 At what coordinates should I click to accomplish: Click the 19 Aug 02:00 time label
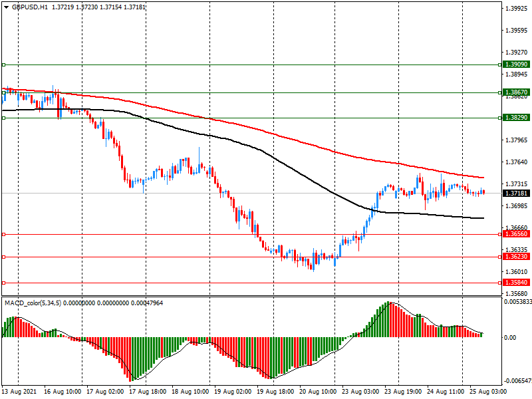coord(233,392)
